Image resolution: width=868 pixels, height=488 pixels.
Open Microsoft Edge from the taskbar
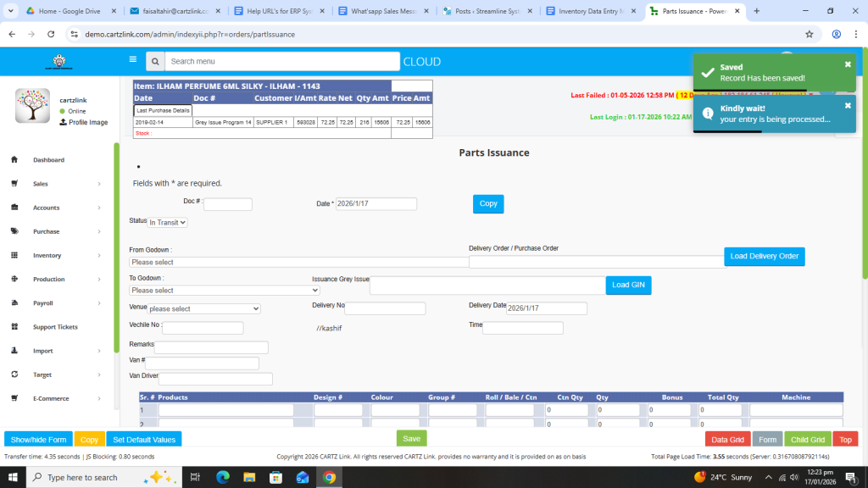[x=223, y=477]
